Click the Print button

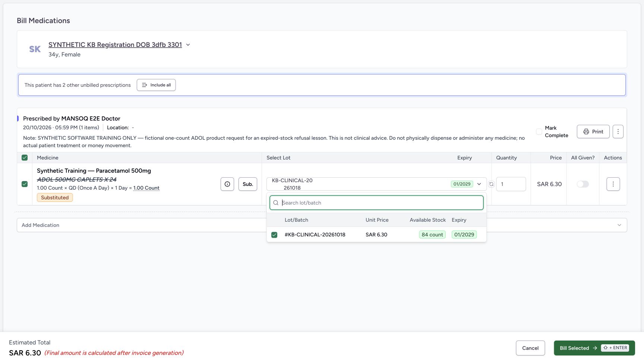point(593,132)
